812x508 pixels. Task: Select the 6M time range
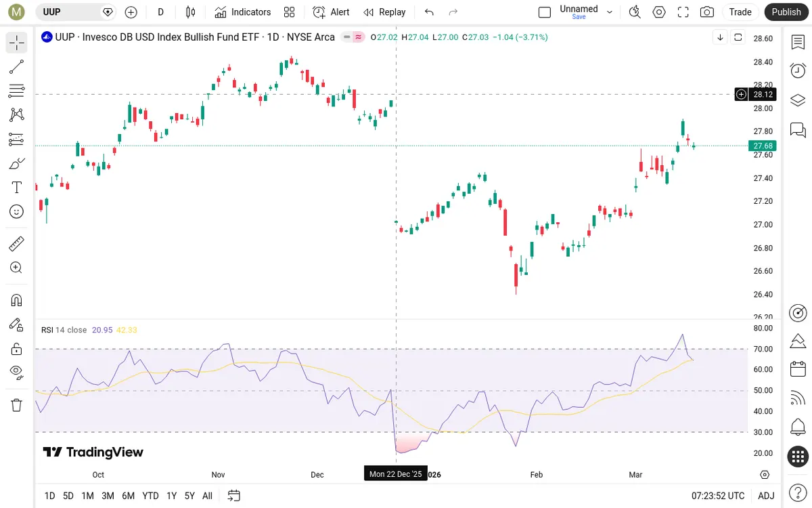coord(128,496)
